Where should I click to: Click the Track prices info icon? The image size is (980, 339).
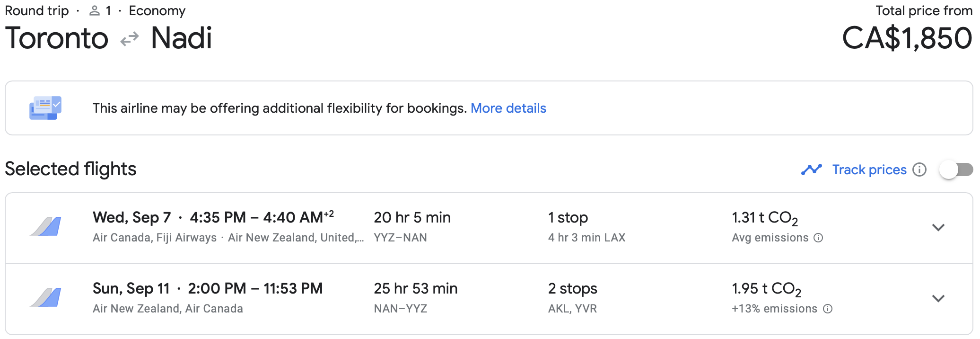click(919, 169)
